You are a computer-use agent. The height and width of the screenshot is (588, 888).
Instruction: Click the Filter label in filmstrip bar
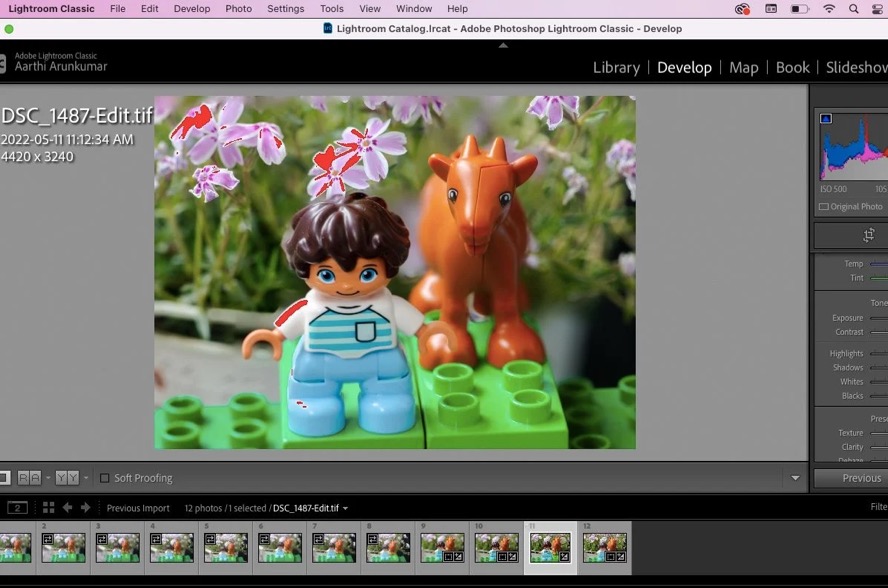879,506
